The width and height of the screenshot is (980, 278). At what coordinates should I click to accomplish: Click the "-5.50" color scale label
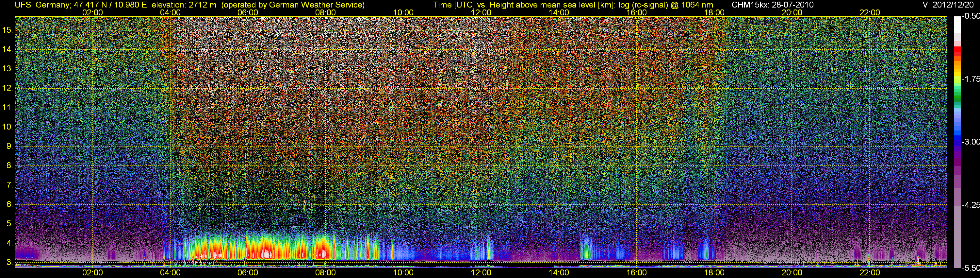click(x=971, y=268)
